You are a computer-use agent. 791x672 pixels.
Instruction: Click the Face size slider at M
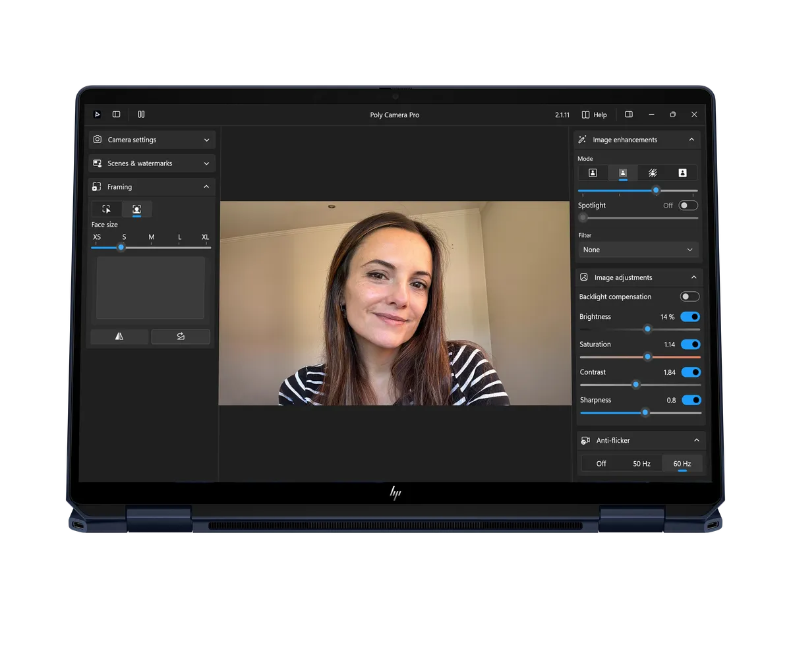pyautogui.click(x=152, y=248)
